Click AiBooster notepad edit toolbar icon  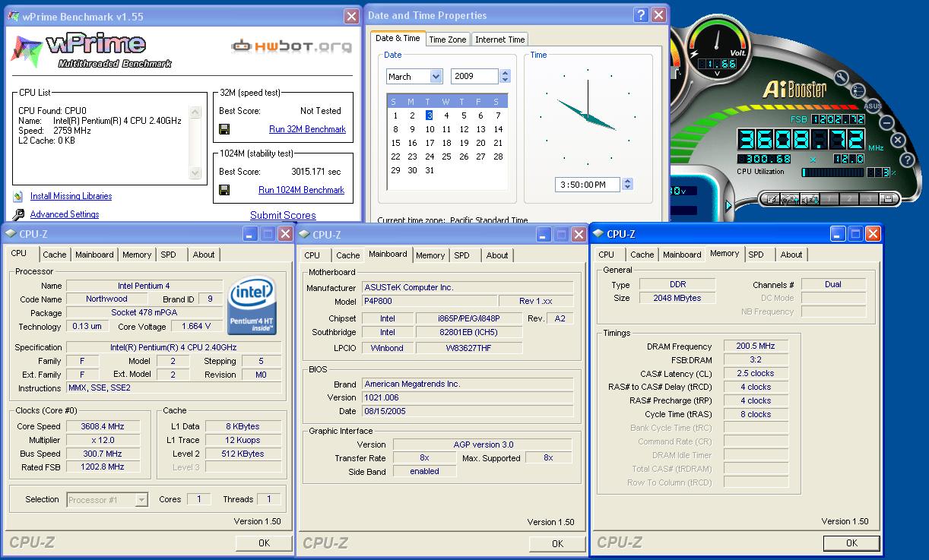772,199
